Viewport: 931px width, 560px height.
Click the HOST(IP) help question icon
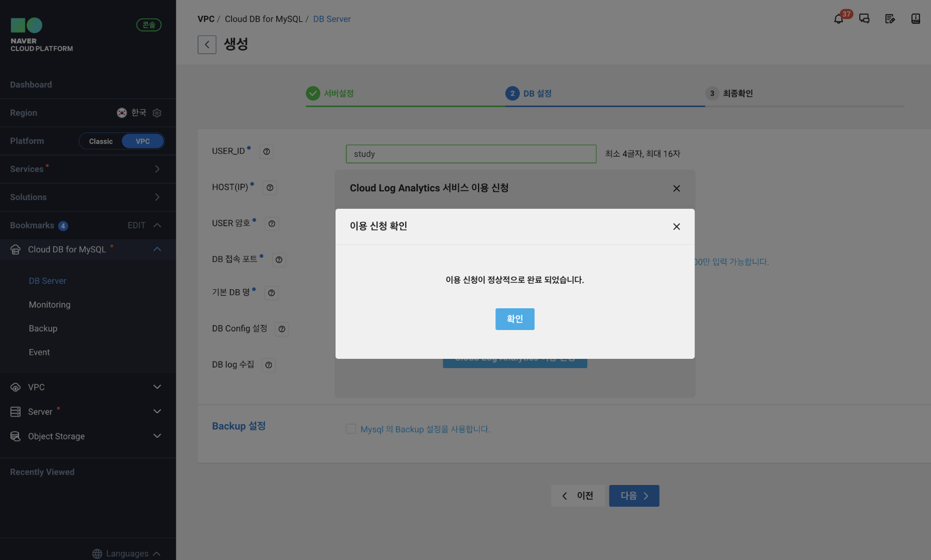(x=270, y=188)
